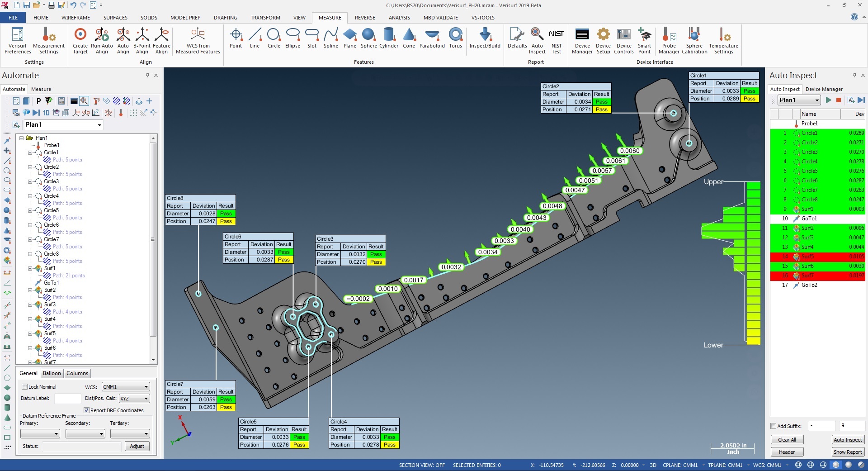Uncheck Report DRF Coordinates
Screen dimensions: 868x471
[86, 410]
